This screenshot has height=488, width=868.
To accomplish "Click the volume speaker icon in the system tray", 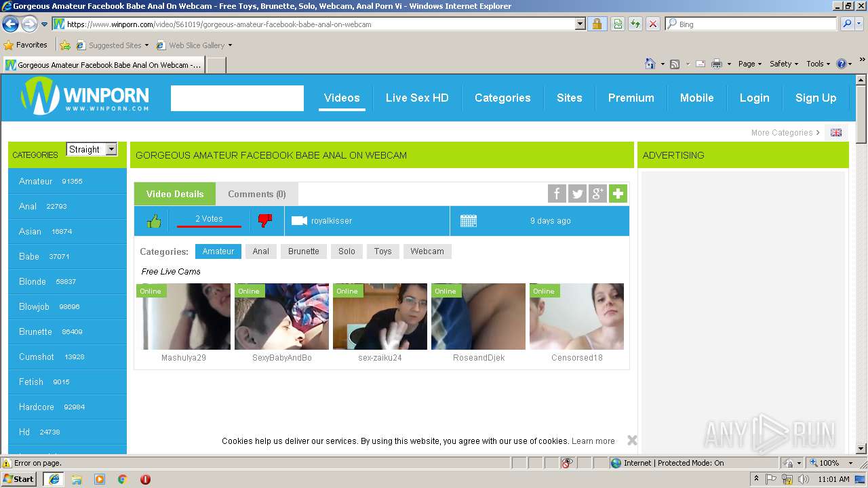I will point(804,479).
